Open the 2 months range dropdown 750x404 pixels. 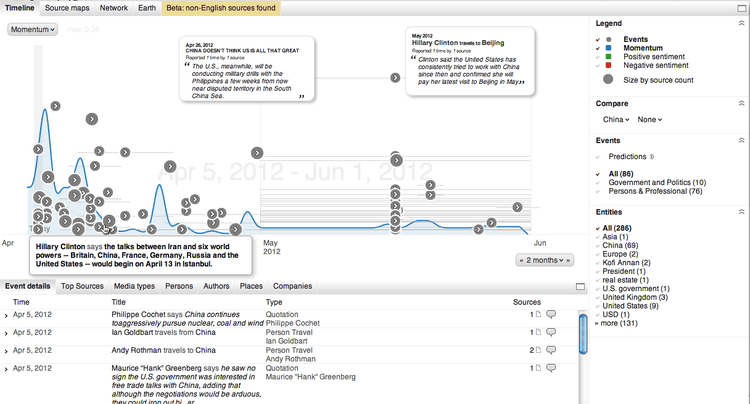pyautogui.click(x=545, y=260)
